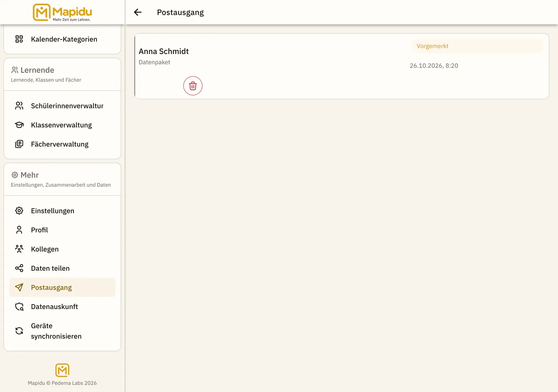The width and height of the screenshot is (558, 392).
Task: Click the Postausgang paper plane icon
Action: (x=19, y=287)
